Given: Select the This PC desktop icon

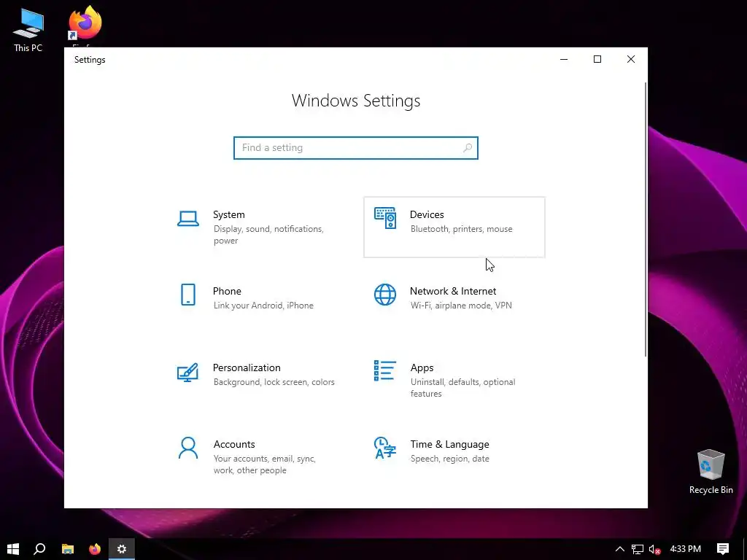Looking at the screenshot, I should point(28,30).
